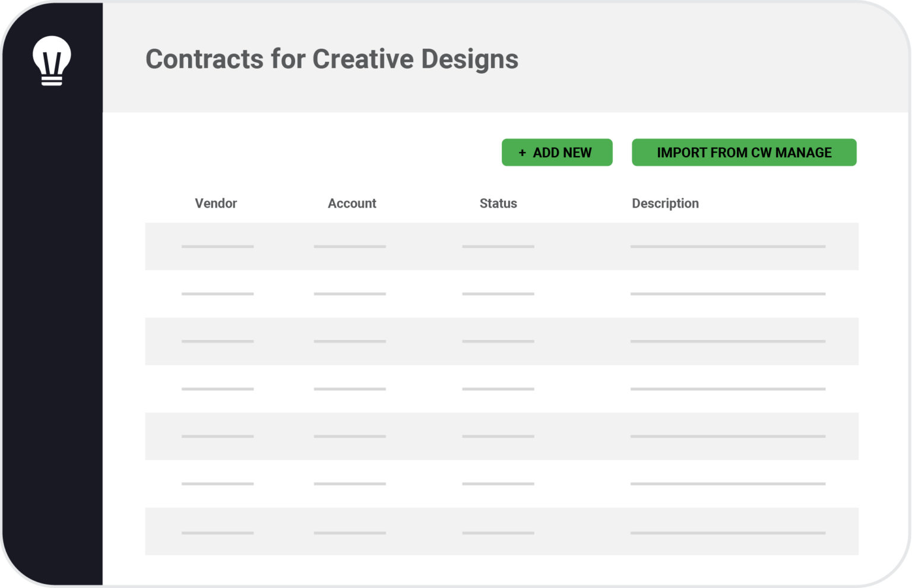Viewport: 912px width, 588px height.
Task: Click the Contracts for Creative Designs title
Action: 332,59
